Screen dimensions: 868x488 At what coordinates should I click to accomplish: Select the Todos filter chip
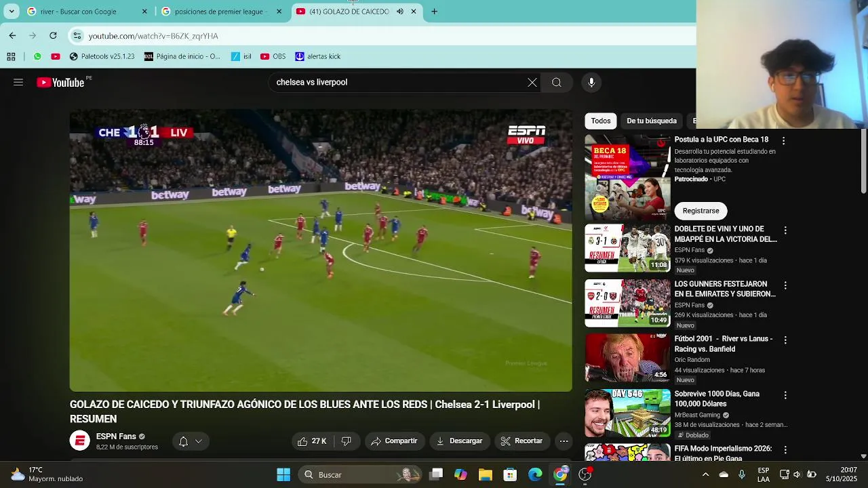(x=600, y=121)
